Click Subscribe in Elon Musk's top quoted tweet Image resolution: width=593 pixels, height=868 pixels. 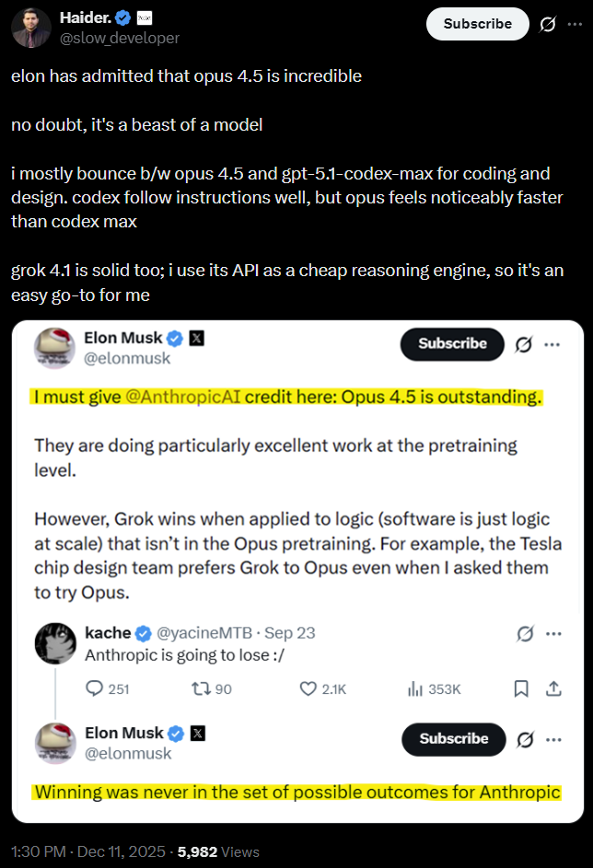[x=452, y=343]
